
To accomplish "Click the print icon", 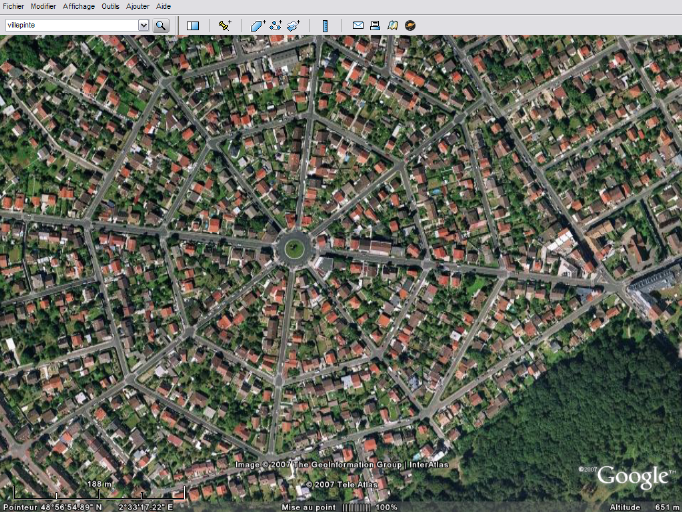I will (x=375, y=26).
